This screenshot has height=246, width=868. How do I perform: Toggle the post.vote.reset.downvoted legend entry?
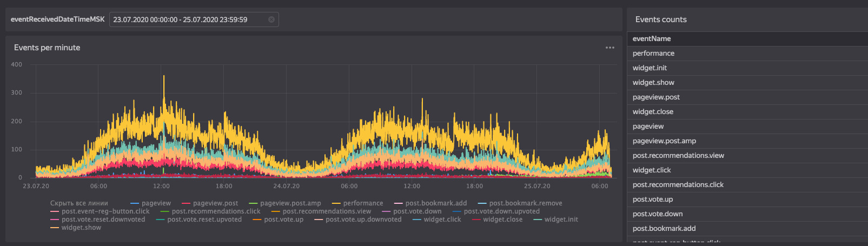pyautogui.click(x=98, y=220)
